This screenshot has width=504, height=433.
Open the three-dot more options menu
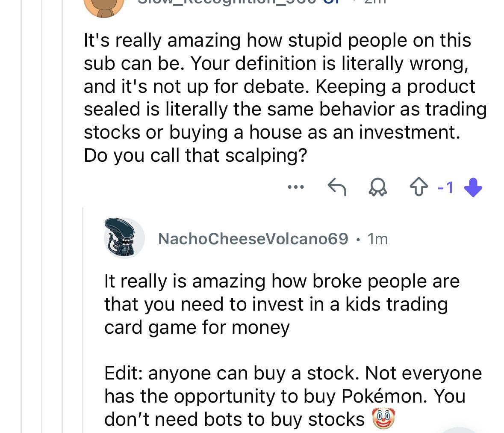(x=295, y=187)
